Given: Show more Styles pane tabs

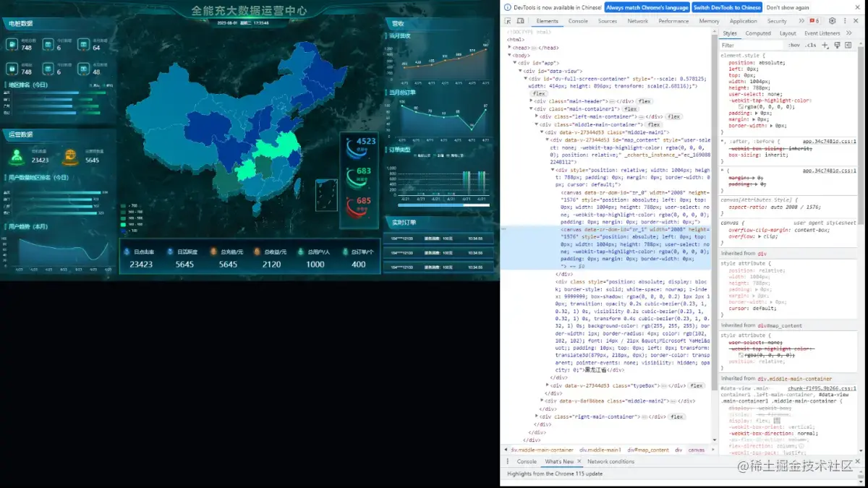Looking at the screenshot, I should (x=848, y=33).
